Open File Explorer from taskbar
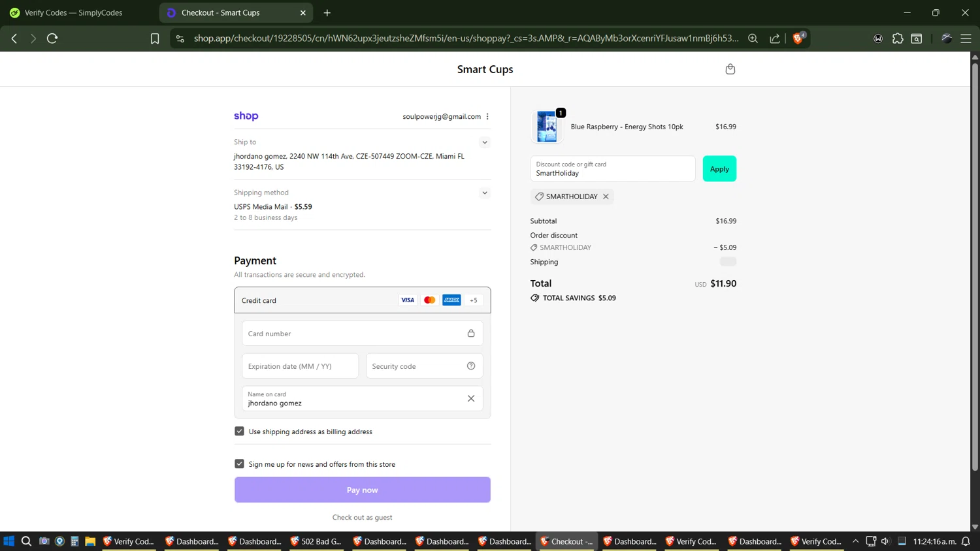The width and height of the screenshot is (980, 551). pos(90,541)
